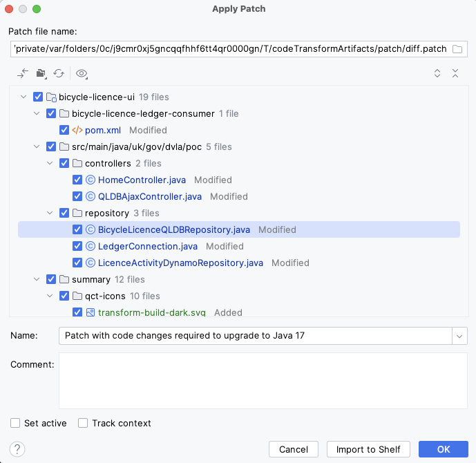Collapse all tree nodes with the toolbar icon

click(x=455, y=73)
